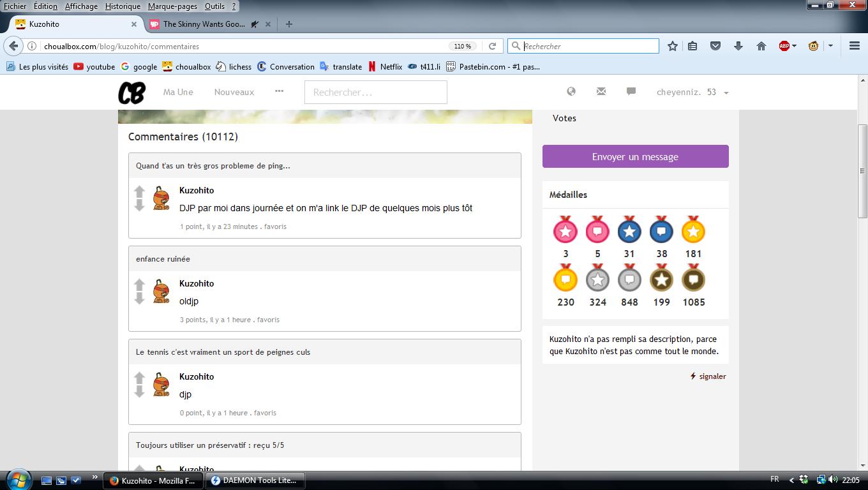Open the youtube bookmark
The height and width of the screenshot is (490, 868).
(94, 66)
